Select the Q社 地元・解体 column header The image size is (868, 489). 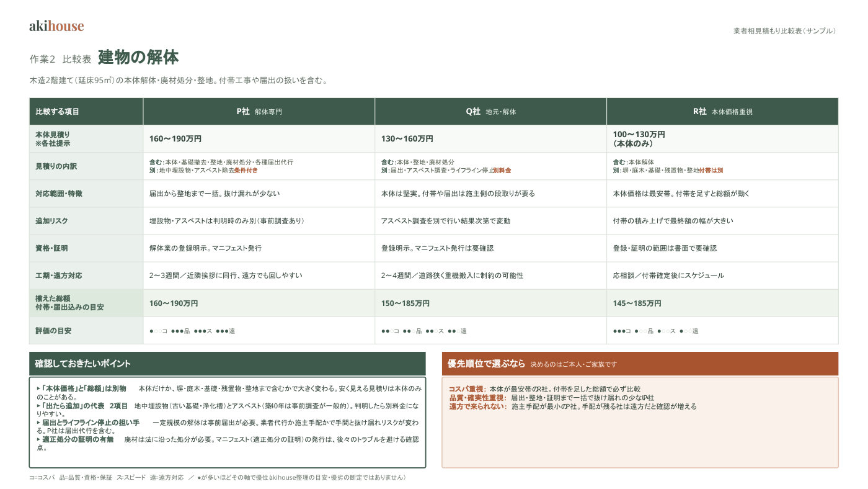(491, 112)
